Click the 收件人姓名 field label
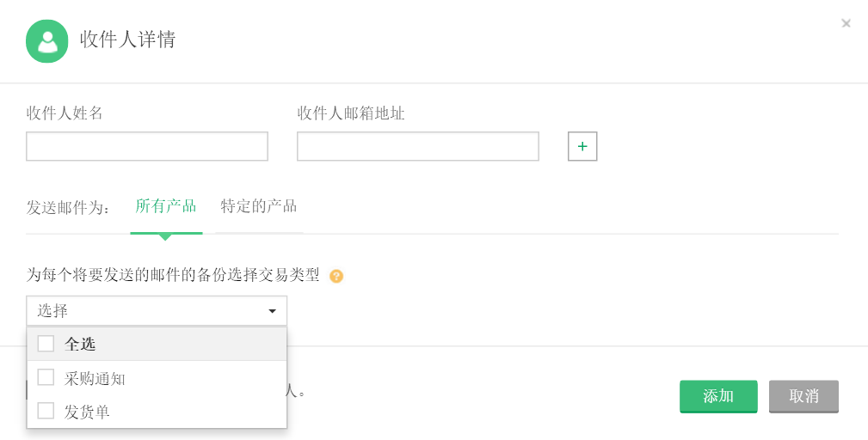 65,113
